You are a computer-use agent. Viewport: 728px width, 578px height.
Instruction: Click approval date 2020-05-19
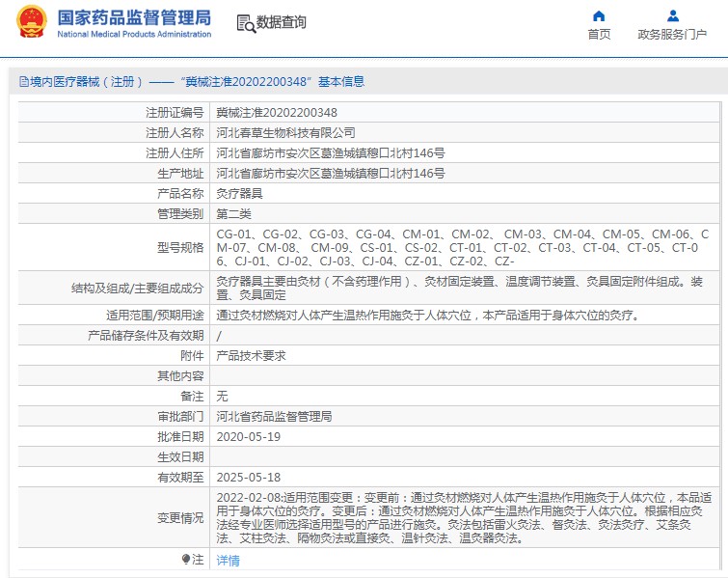pyautogui.click(x=249, y=437)
